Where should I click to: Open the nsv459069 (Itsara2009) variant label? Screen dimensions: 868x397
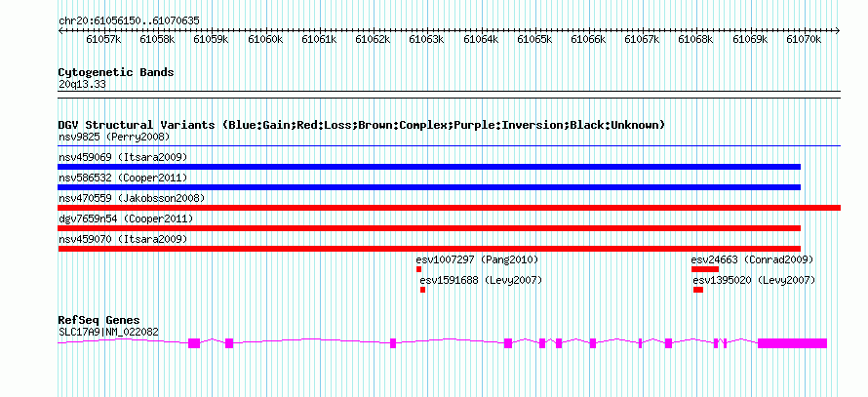(123, 157)
